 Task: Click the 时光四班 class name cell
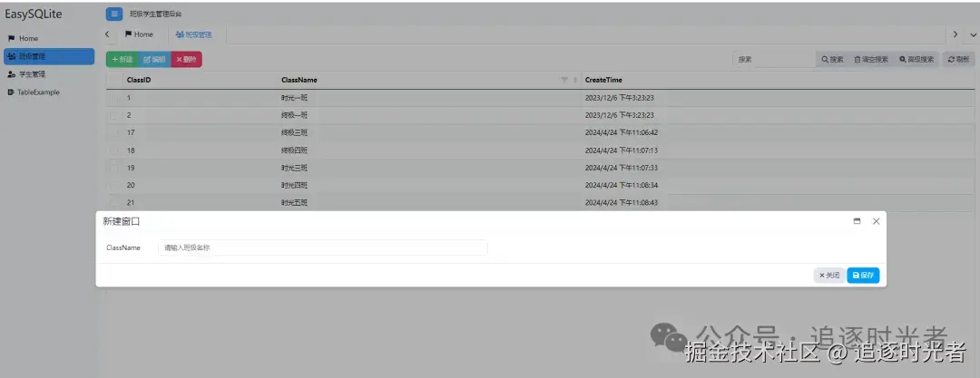point(294,186)
